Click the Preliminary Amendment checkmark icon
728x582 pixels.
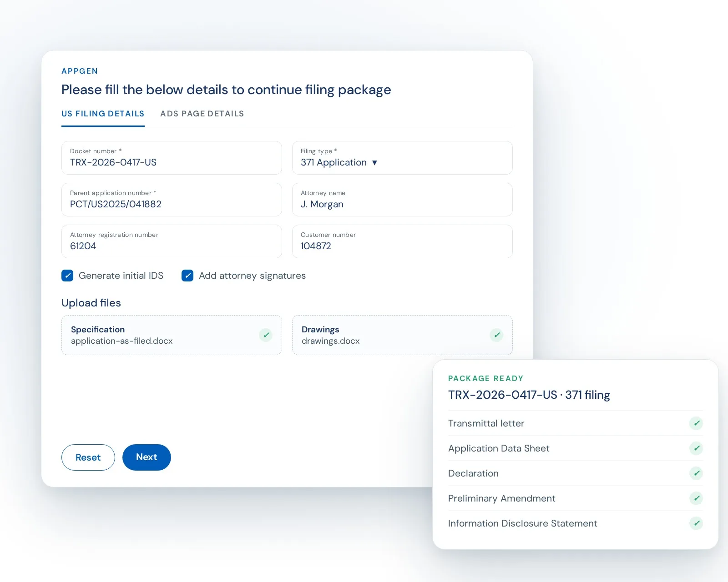696,498
